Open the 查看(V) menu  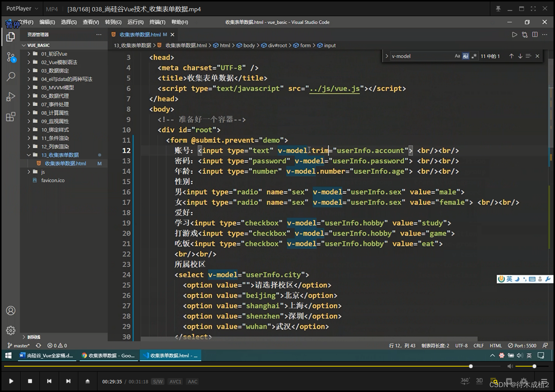pyautogui.click(x=91, y=22)
